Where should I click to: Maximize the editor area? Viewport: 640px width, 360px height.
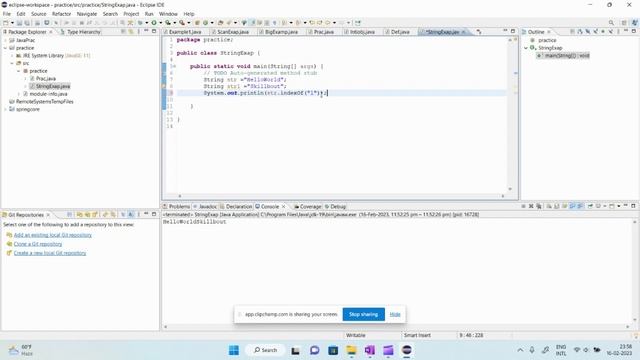coord(513,31)
